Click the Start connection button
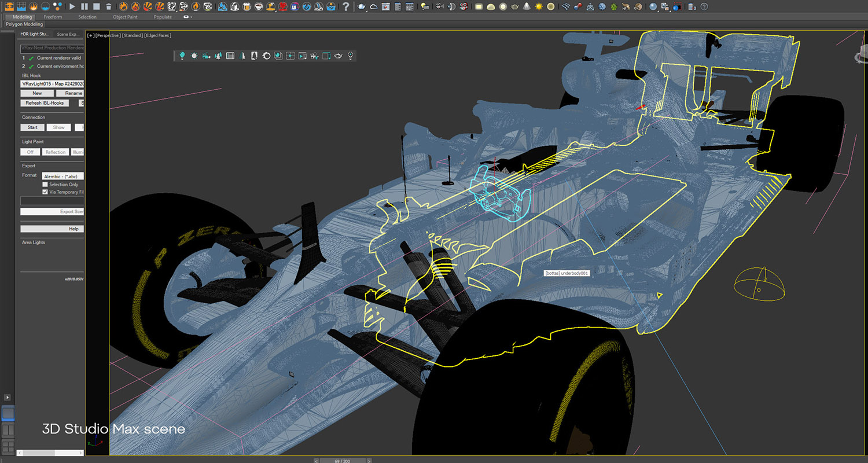868x463 pixels. click(32, 127)
